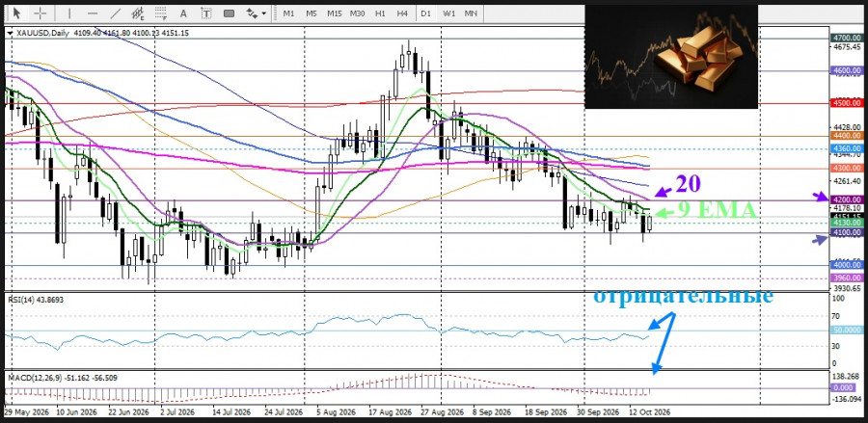Pick the equidistant channel tool

point(138,13)
